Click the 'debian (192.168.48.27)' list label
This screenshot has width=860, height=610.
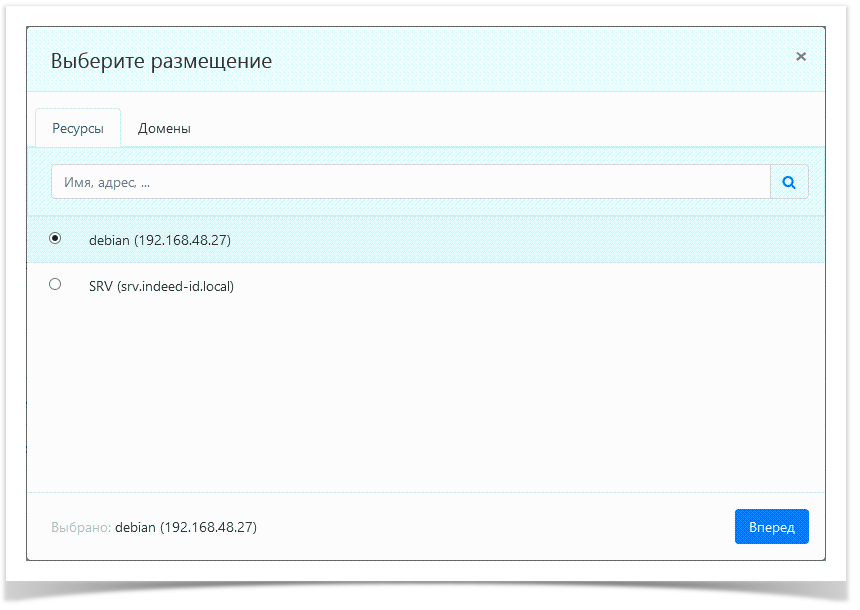coord(160,241)
